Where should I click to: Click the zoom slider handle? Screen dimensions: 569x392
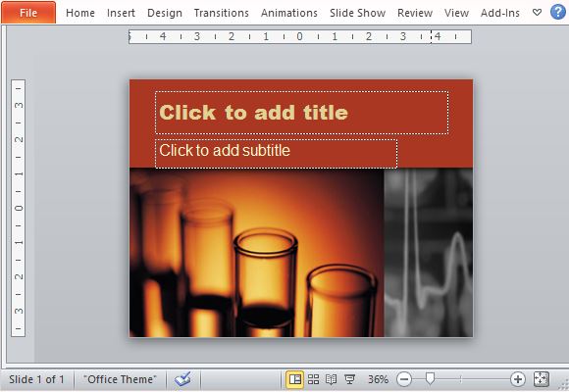[x=430, y=378]
